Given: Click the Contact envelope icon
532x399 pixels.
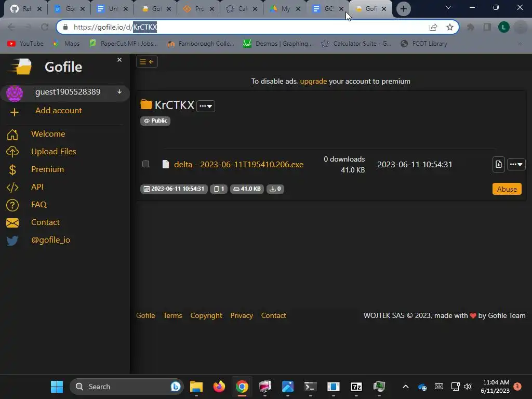Looking at the screenshot, I should (x=12, y=222).
